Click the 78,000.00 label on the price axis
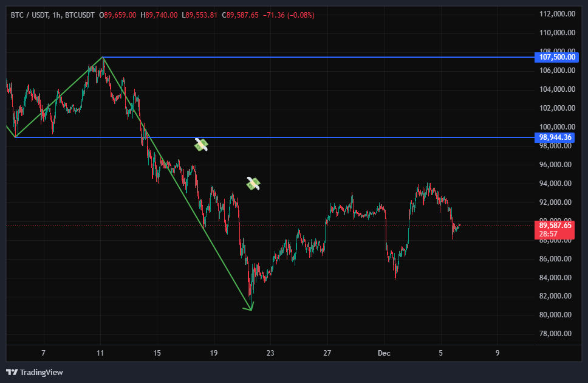The height and width of the screenshot is (383, 588). [x=557, y=334]
